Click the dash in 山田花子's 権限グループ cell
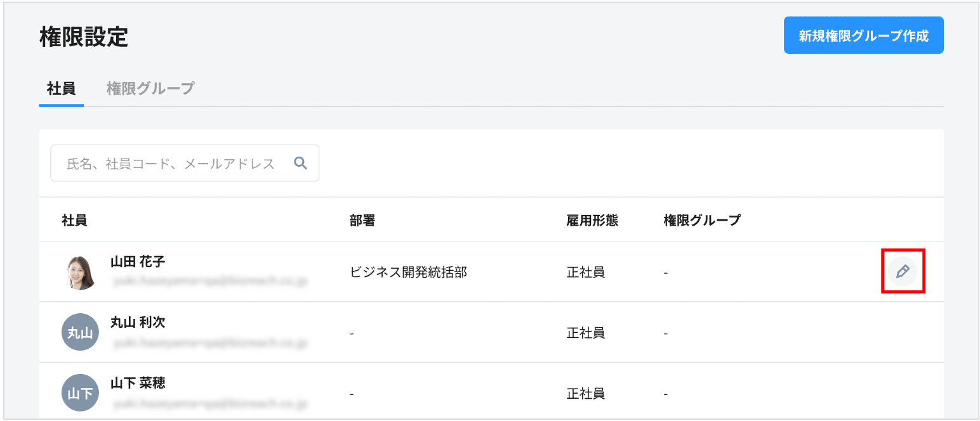This screenshot has width=980, height=421. 664,271
